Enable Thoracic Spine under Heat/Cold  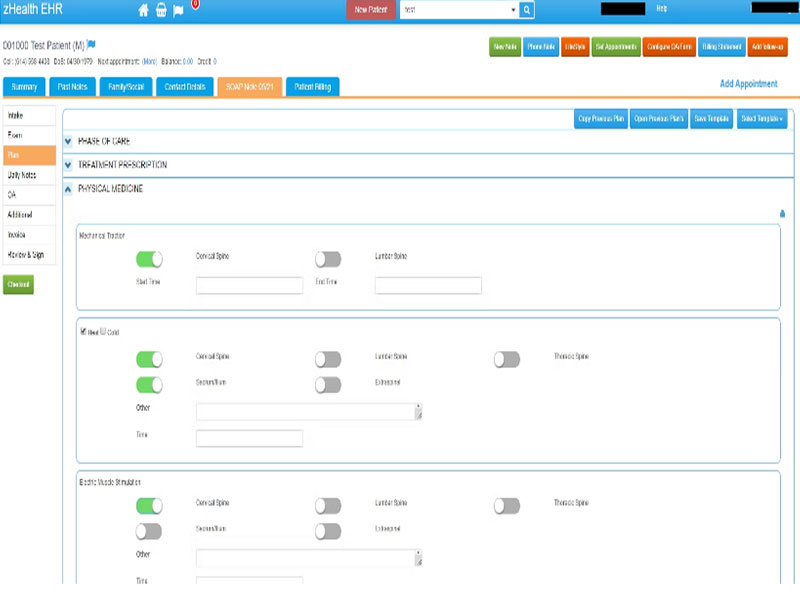click(x=507, y=359)
